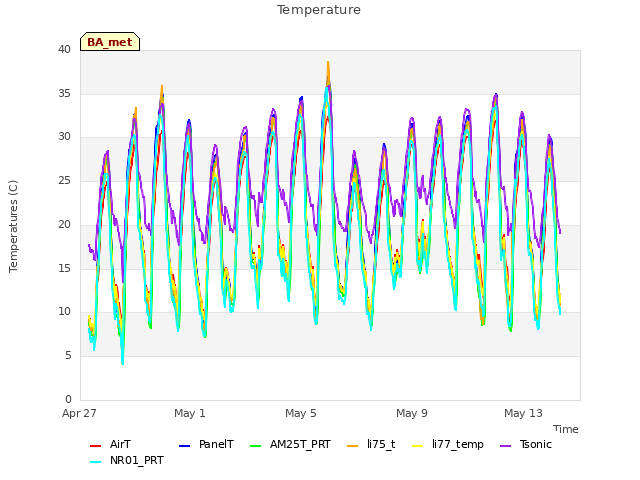Click the blue PanelT legend color marker

[x=184, y=445]
